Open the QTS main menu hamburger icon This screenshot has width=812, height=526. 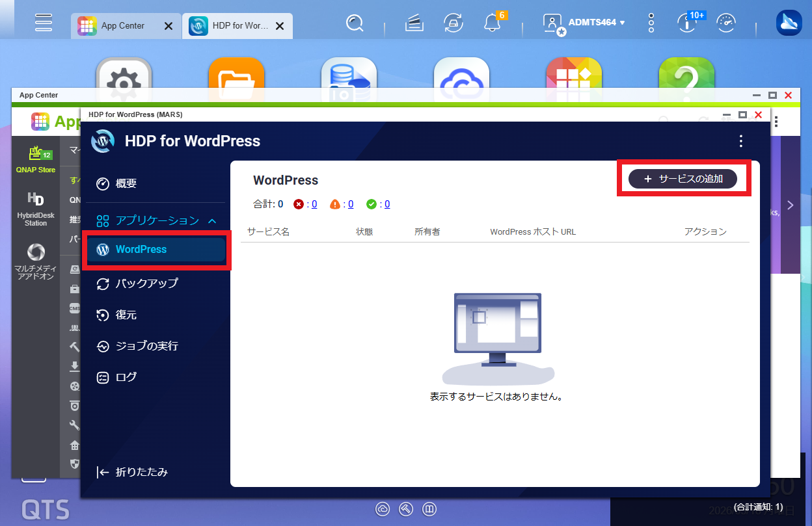(x=44, y=23)
